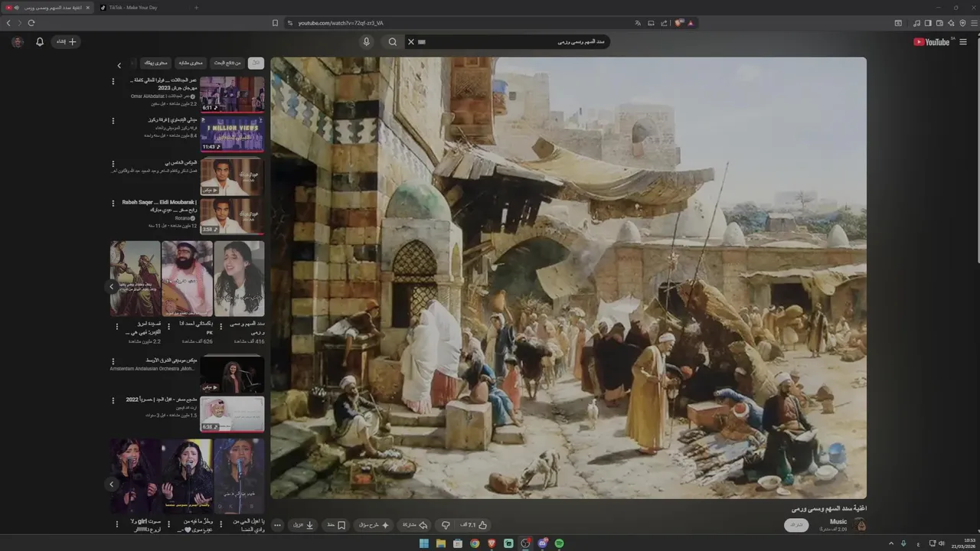The image size is (980, 551).
Task: Select the first highlighted filter chip
Action: click(x=257, y=63)
